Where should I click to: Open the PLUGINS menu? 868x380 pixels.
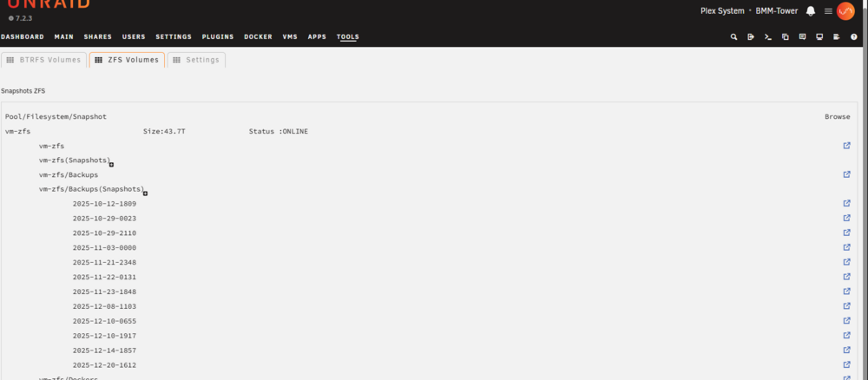click(218, 37)
